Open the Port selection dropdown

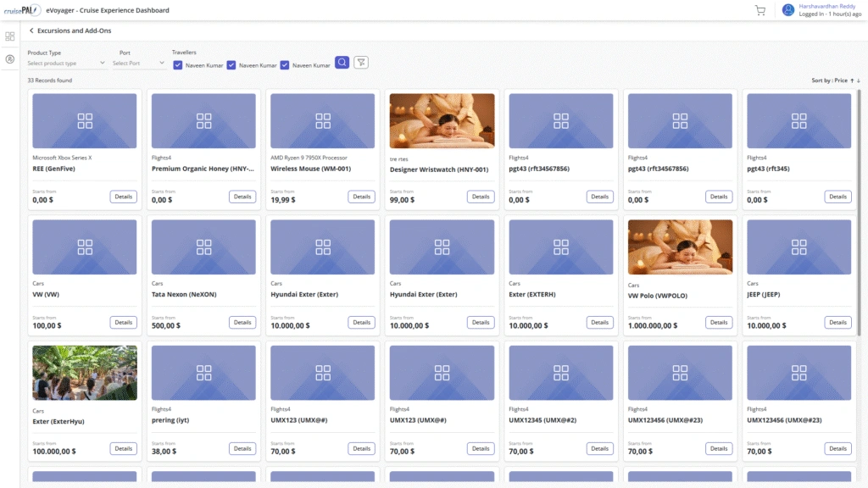139,64
